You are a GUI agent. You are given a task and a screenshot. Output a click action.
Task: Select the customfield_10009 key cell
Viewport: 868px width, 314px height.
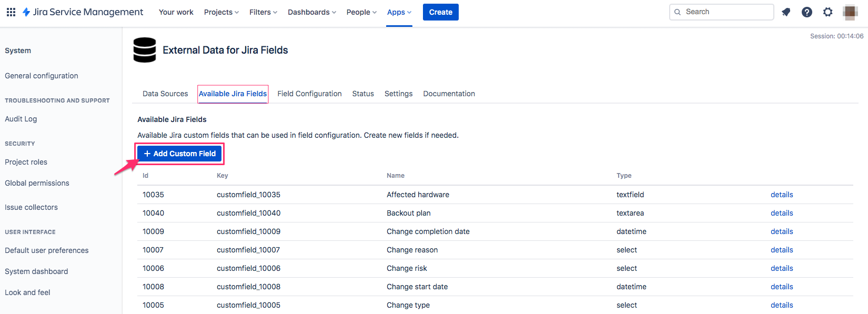[x=248, y=231]
